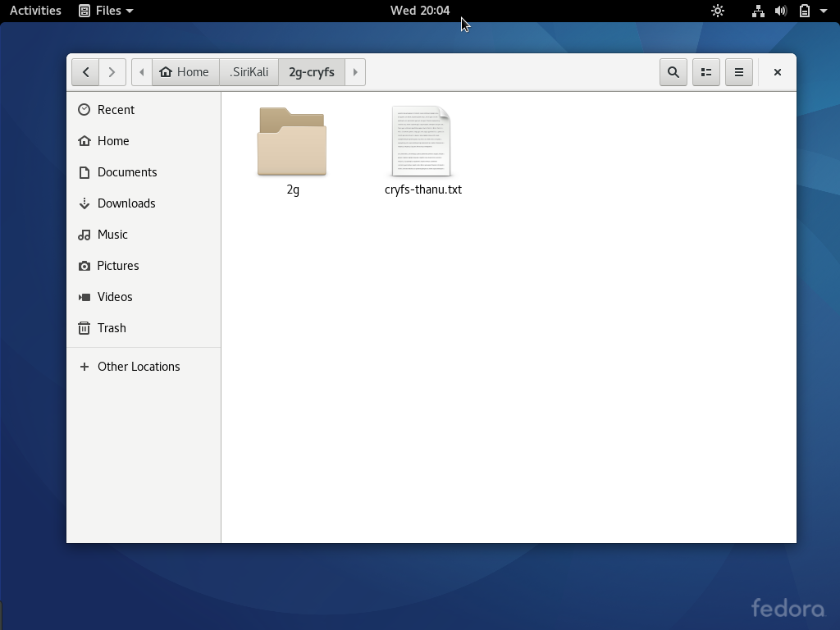840x630 pixels.
Task: Open Pictures in the sidebar
Action: (144, 266)
